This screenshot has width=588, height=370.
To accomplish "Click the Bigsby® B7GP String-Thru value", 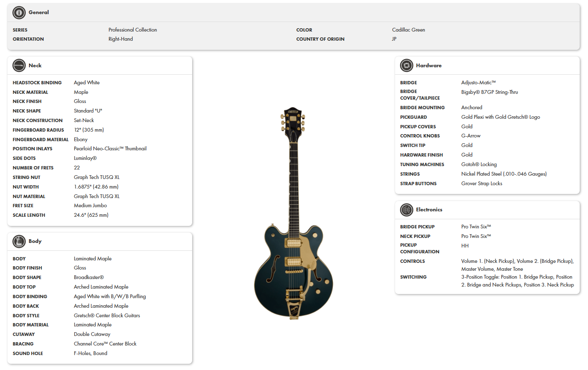I will (490, 92).
